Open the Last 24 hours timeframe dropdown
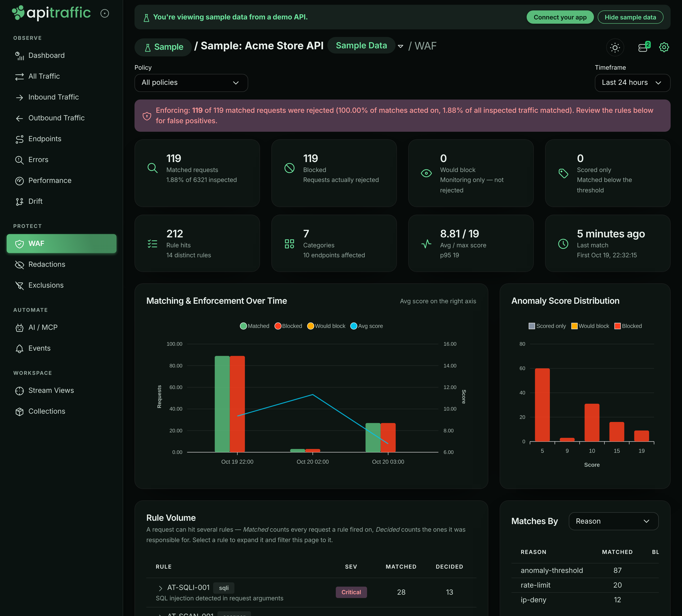This screenshot has height=616, width=682. point(632,83)
